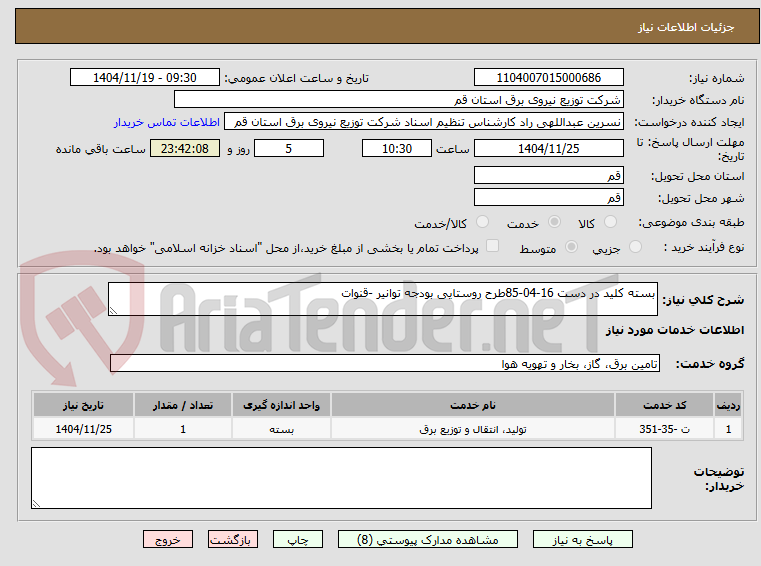Click service code cell ت -35-351
This screenshot has height=566, width=761.
click(x=664, y=429)
